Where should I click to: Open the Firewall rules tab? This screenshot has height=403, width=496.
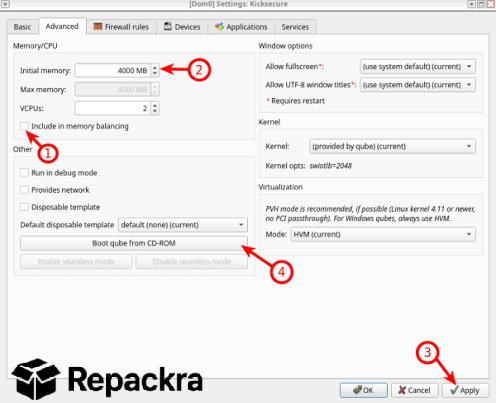point(121,27)
